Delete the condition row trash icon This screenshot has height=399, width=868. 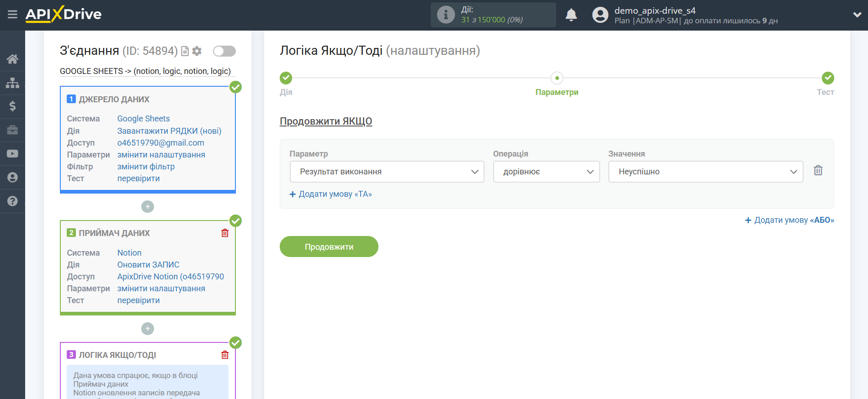coord(818,170)
